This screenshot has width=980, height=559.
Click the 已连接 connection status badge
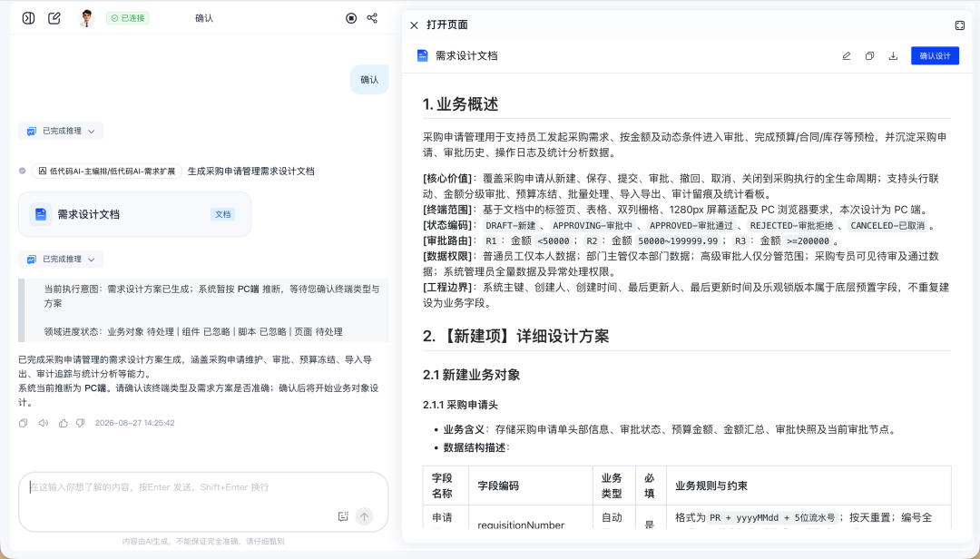[x=128, y=18]
